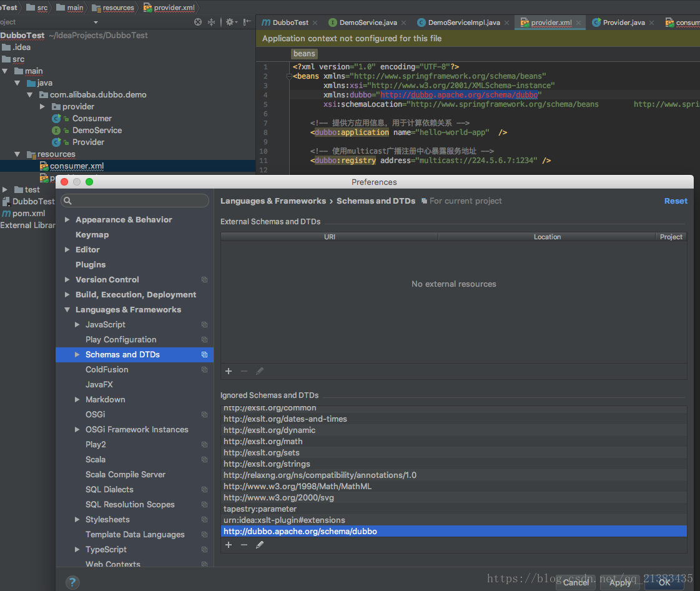The height and width of the screenshot is (591, 700).
Task: Select tapestry:parameter in ignored list
Action: coord(453,509)
